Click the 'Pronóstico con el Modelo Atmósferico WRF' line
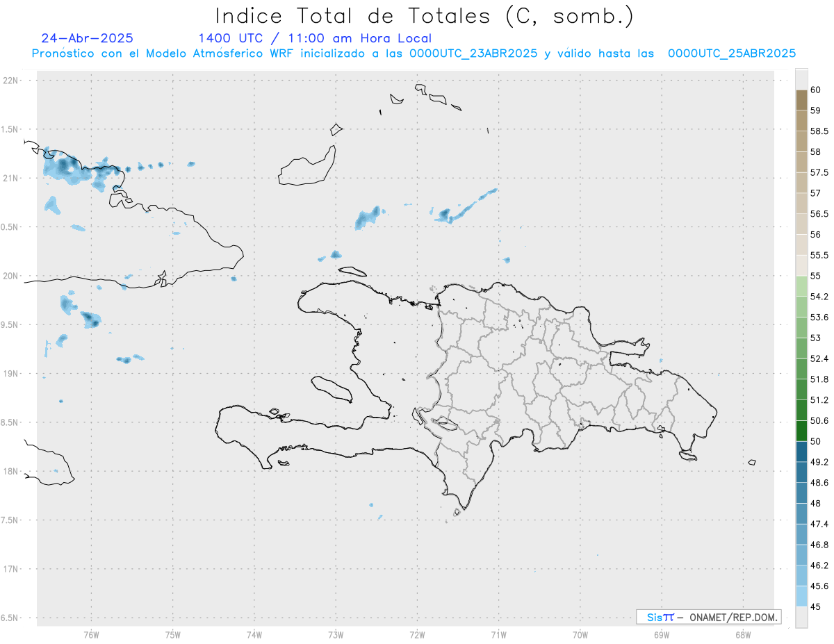Screen dimensions: 834x644 (414, 53)
